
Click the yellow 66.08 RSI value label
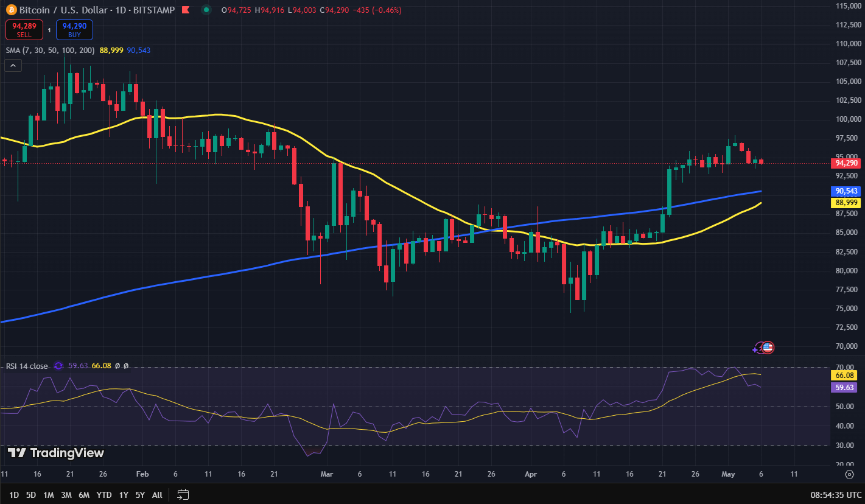pos(844,376)
